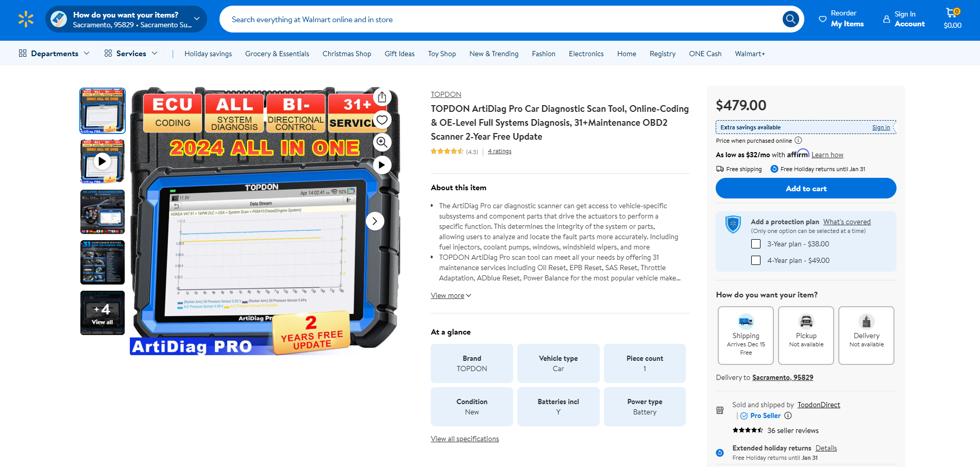The width and height of the screenshot is (980, 467).
Task: Click the zoom-in magnifier on product image
Action: coord(382,142)
